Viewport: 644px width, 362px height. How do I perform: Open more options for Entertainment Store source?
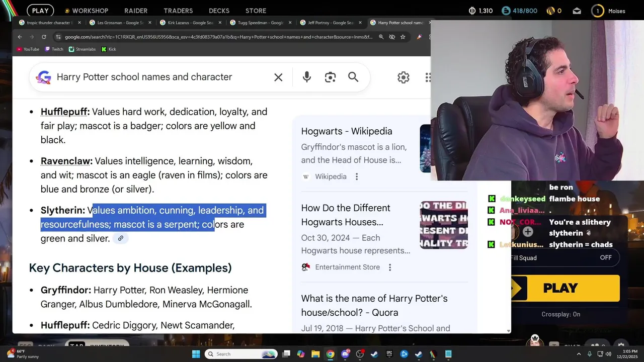pos(389,267)
